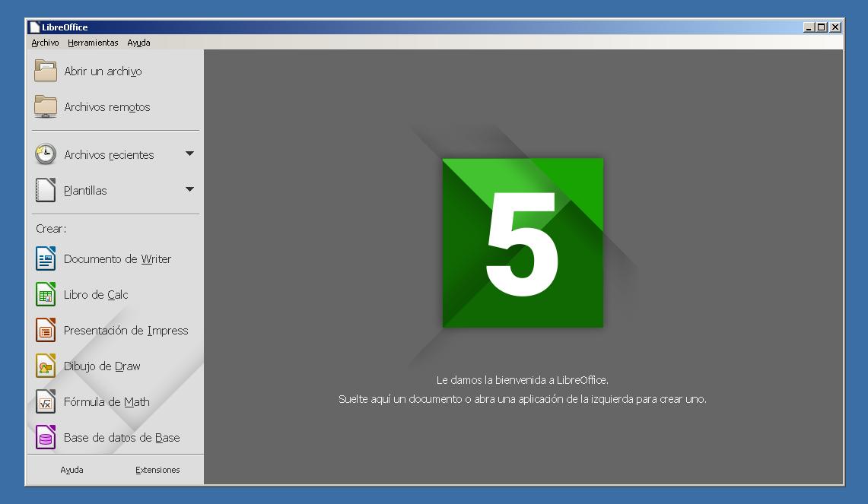Open the Extensiones page
The height and width of the screenshot is (504, 868).
click(157, 470)
